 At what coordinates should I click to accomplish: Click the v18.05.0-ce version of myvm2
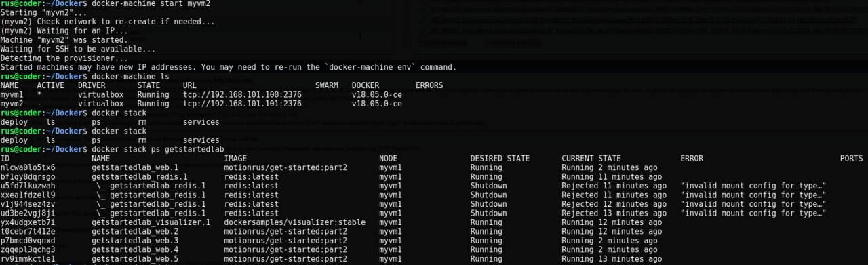point(377,104)
